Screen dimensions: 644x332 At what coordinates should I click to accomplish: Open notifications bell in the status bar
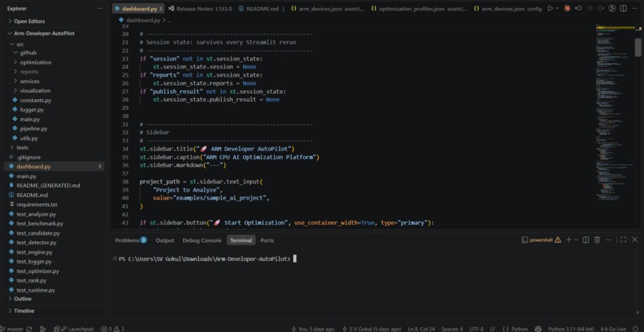[637, 329]
